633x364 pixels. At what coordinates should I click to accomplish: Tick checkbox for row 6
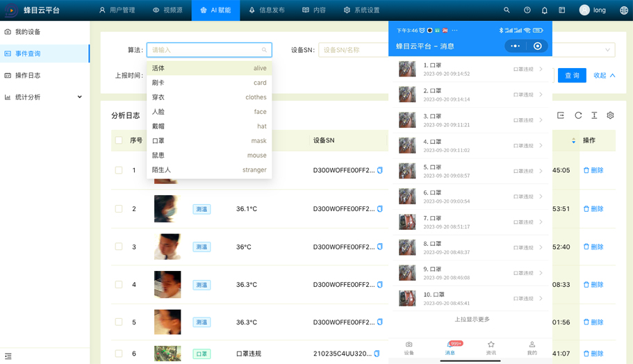click(x=119, y=354)
